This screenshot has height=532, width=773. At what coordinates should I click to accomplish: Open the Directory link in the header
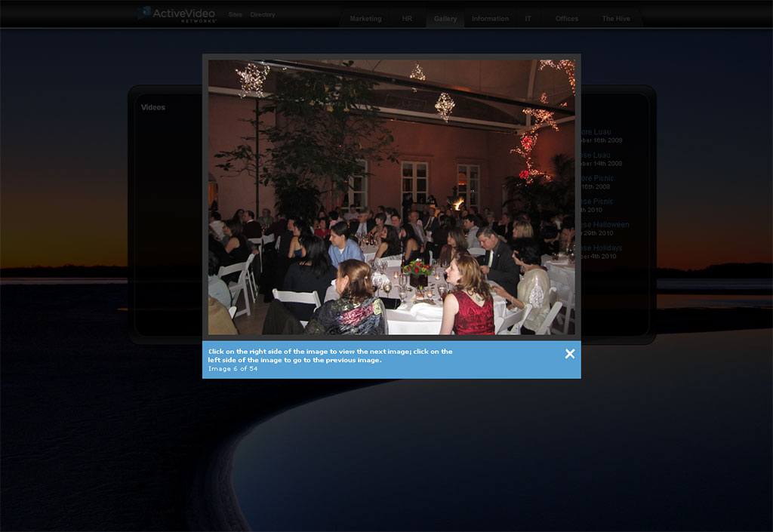(x=262, y=15)
